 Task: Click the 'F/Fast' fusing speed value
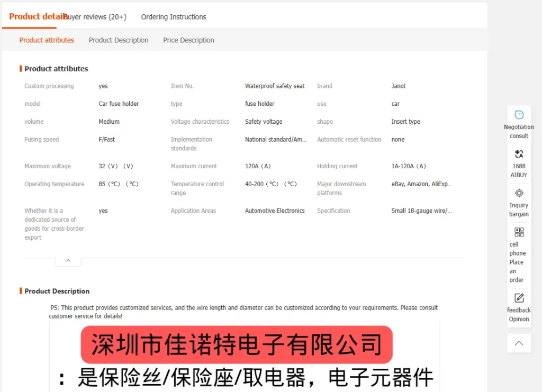click(x=107, y=140)
